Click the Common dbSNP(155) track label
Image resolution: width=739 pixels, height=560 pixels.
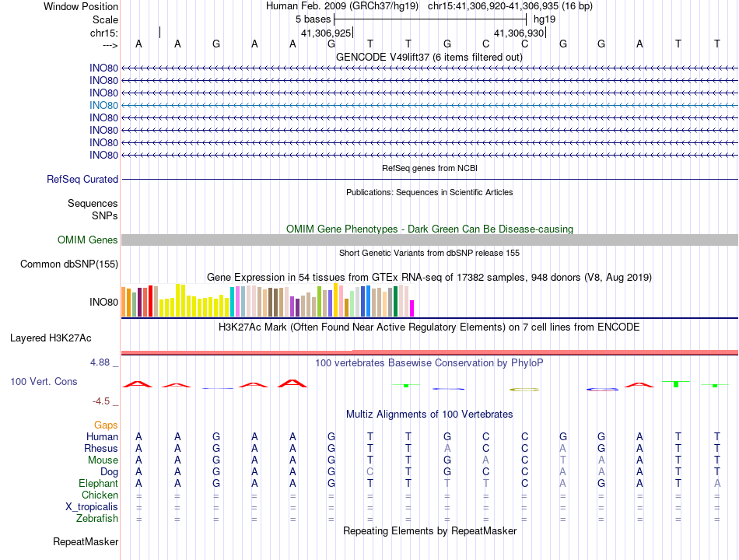(x=68, y=264)
